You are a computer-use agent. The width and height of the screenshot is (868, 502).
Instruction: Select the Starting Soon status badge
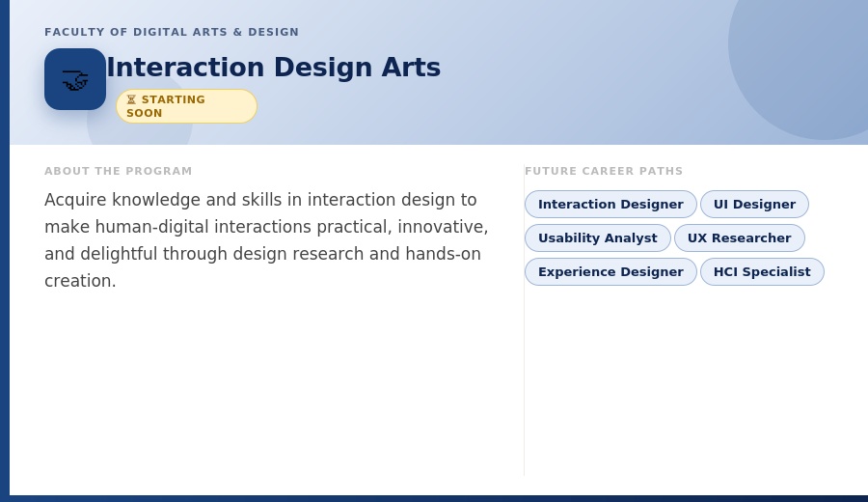click(186, 106)
